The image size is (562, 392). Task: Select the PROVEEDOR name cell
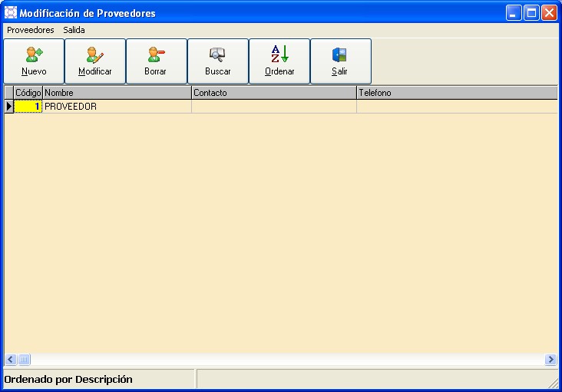point(117,107)
